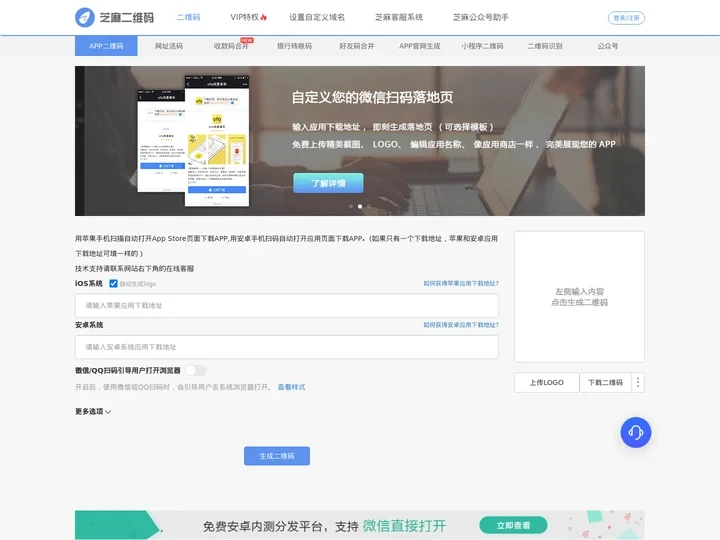Screen dimensions: 720x540
Task: Click the 下载二维码 button
Action: pos(605,382)
